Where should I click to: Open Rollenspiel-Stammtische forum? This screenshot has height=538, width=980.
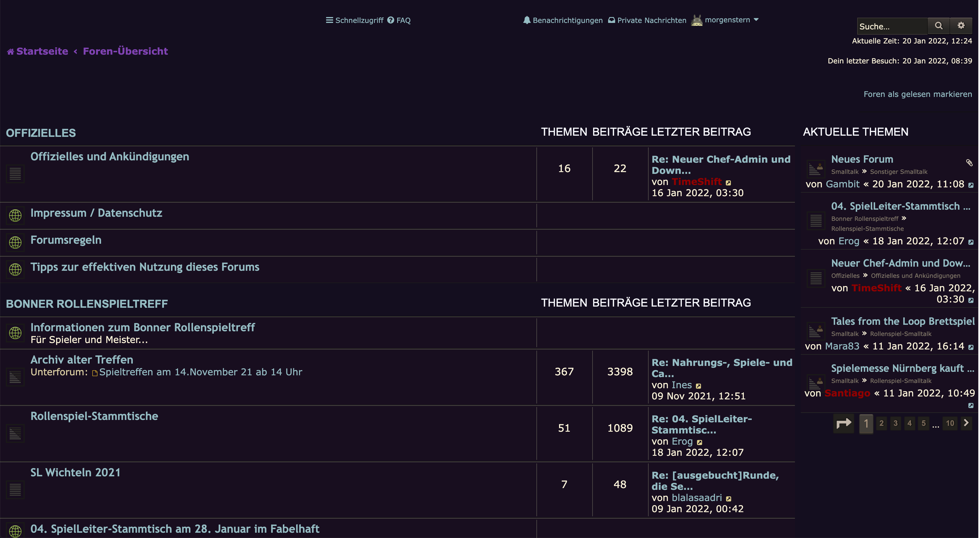click(x=94, y=416)
